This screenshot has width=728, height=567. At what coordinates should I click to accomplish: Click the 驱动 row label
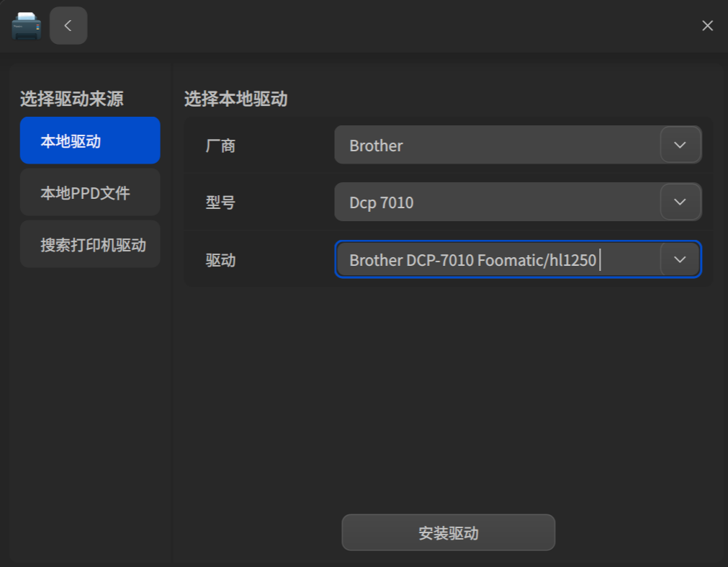coord(220,261)
